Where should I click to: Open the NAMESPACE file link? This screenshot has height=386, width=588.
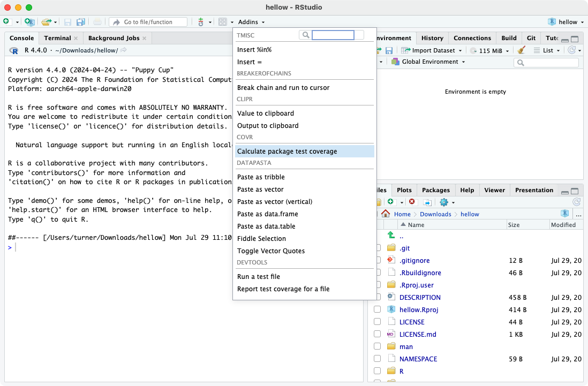click(418, 359)
